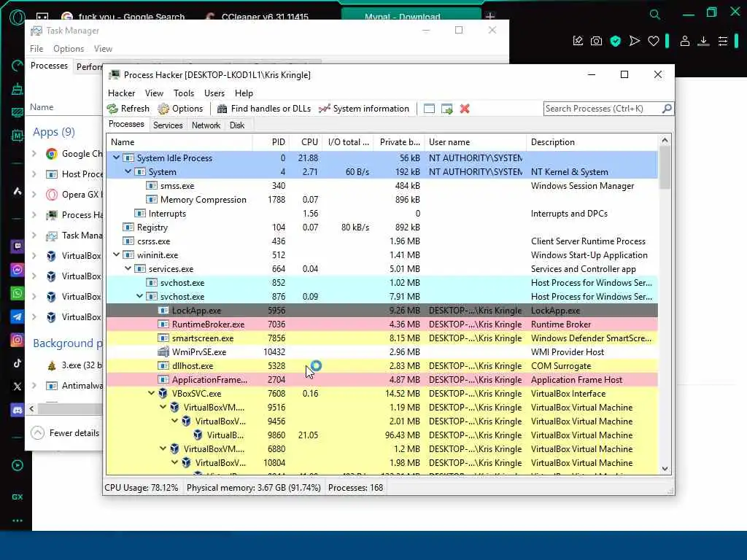Collapse VirtualBoxVM node with PID 9516
Viewport: 747px width, 560px height.
163,407
